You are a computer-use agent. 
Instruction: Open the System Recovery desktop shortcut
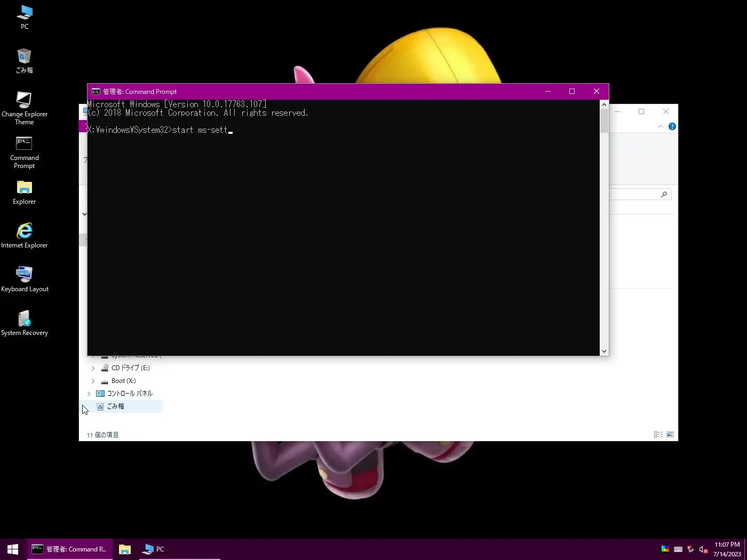pos(25,323)
